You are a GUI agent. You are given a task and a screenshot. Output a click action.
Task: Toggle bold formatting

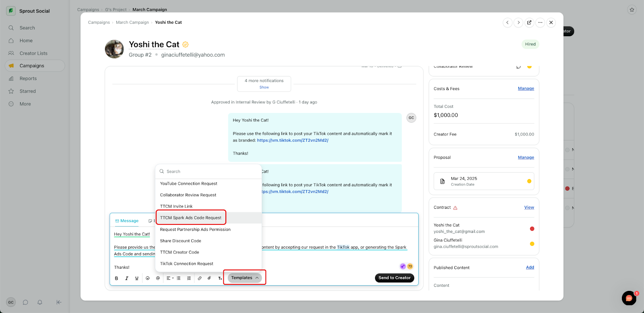click(x=116, y=278)
